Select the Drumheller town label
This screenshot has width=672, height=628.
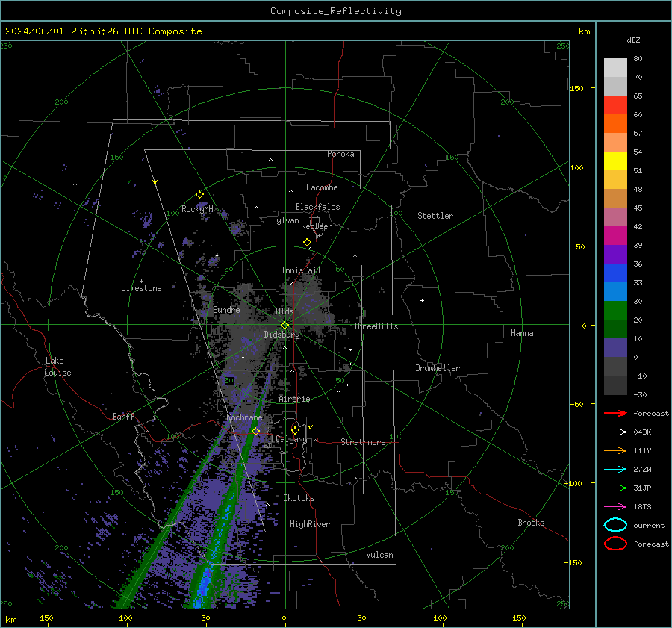(438, 368)
